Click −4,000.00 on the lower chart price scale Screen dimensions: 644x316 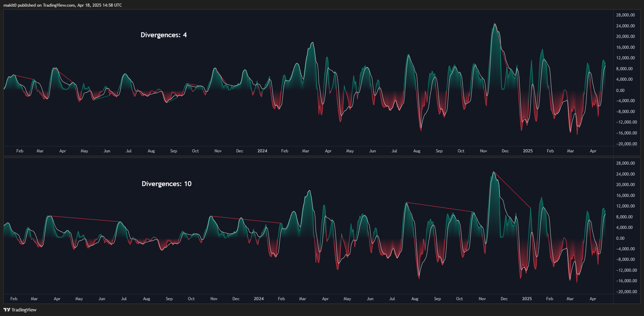click(625, 249)
